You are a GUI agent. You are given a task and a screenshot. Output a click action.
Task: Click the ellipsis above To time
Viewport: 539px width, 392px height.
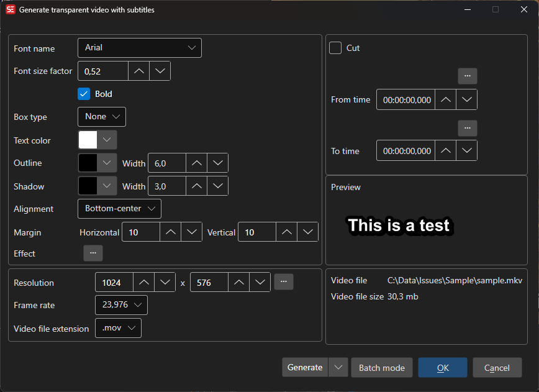pyautogui.click(x=467, y=128)
